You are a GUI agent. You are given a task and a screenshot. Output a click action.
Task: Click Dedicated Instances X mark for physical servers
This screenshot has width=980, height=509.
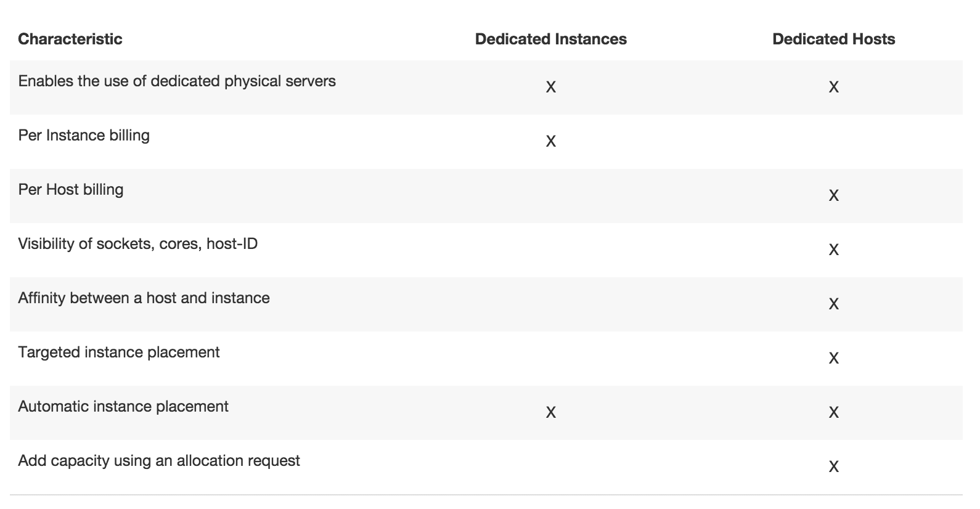[x=550, y=87]
